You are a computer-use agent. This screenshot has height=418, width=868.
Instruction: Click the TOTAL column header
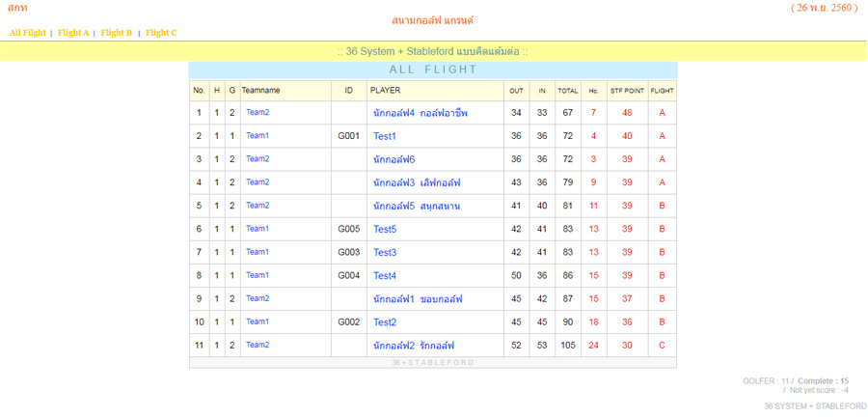(568, 91)
